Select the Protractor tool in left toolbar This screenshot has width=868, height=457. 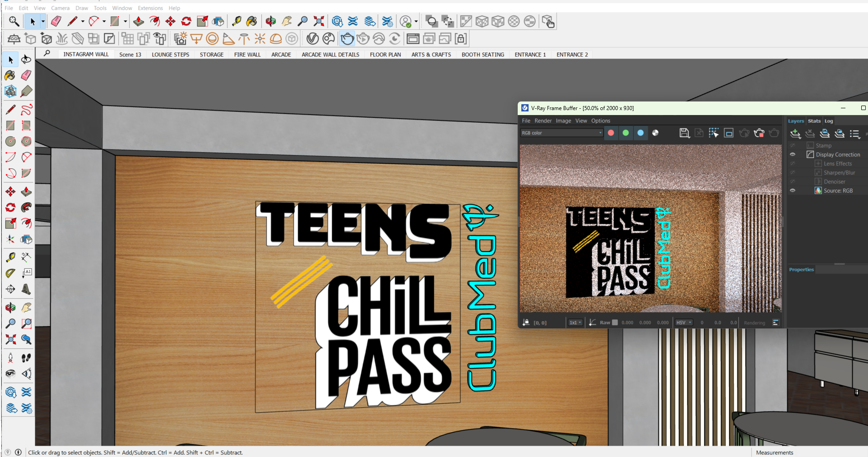pos(10,273)
